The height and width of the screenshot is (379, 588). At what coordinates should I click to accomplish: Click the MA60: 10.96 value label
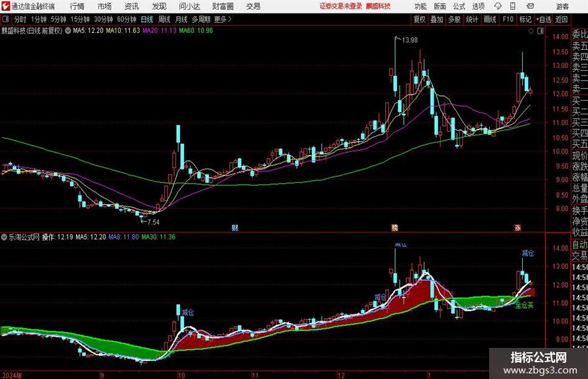[196, 30]
